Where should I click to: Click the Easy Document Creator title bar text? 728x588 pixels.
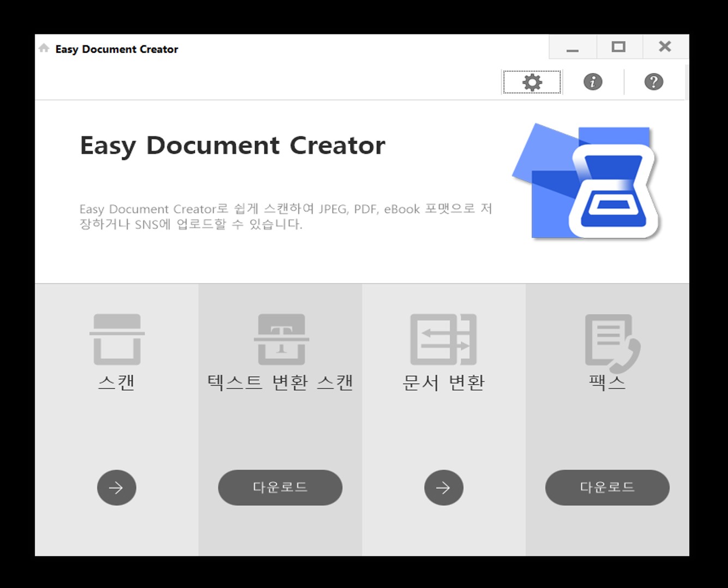point(117,49)
